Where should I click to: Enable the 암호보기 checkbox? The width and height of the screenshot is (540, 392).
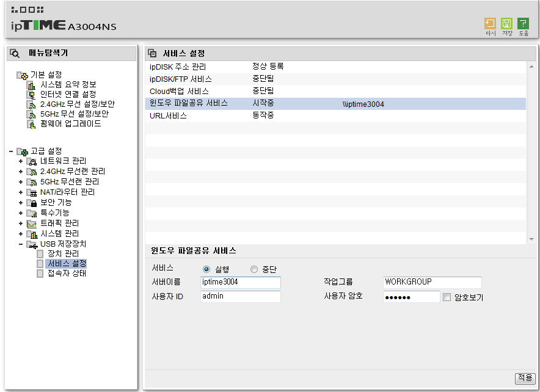tap(447, 297)
